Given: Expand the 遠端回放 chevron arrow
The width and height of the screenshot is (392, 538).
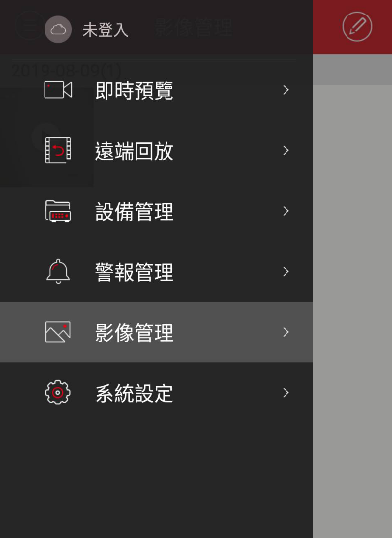Looking at the screenshot, I should (286, 150).
